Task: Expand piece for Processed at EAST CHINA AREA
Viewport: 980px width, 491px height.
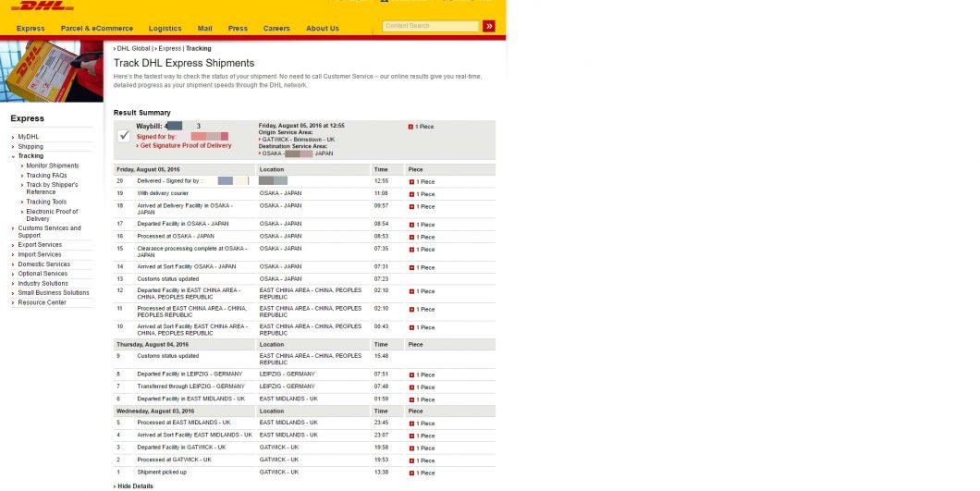Action: [x=411, y=310]
